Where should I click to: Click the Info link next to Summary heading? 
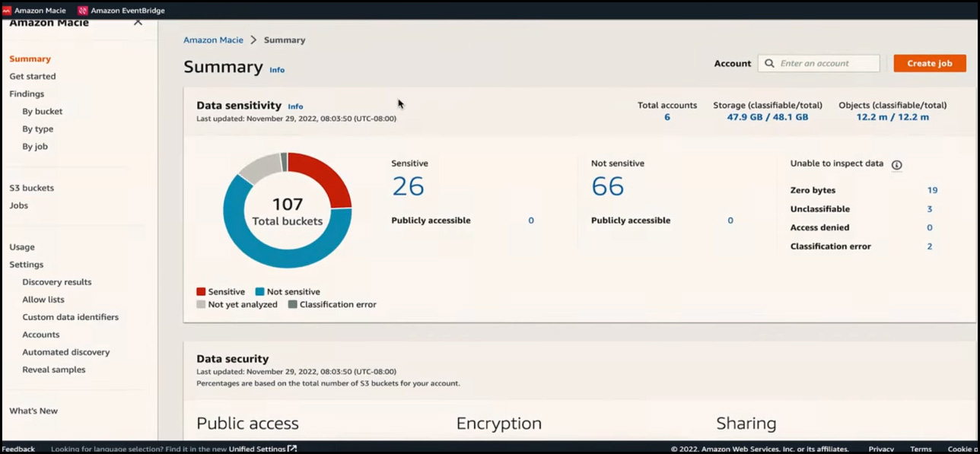click(277, 70)
